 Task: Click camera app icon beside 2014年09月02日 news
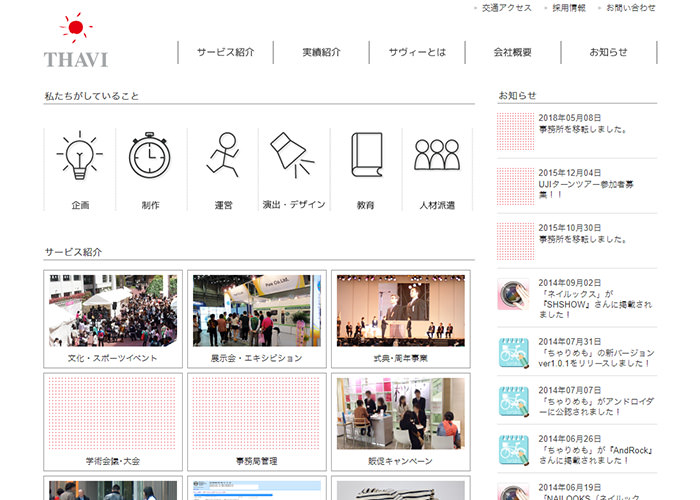513,294
